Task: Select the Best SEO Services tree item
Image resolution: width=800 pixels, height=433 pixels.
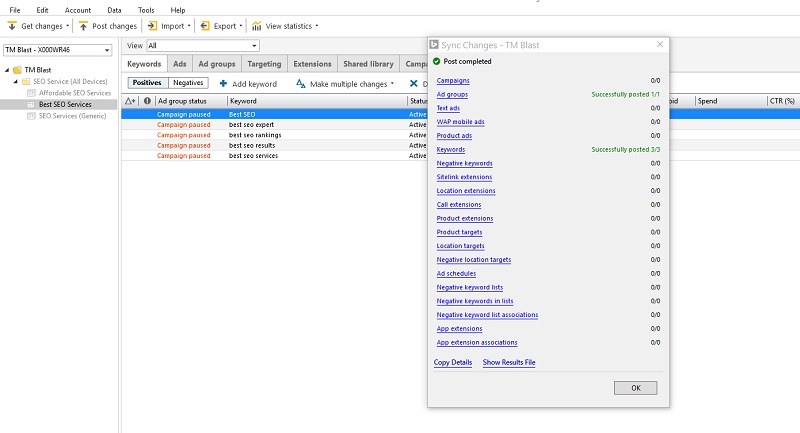Action: click(x=65, y=104)
